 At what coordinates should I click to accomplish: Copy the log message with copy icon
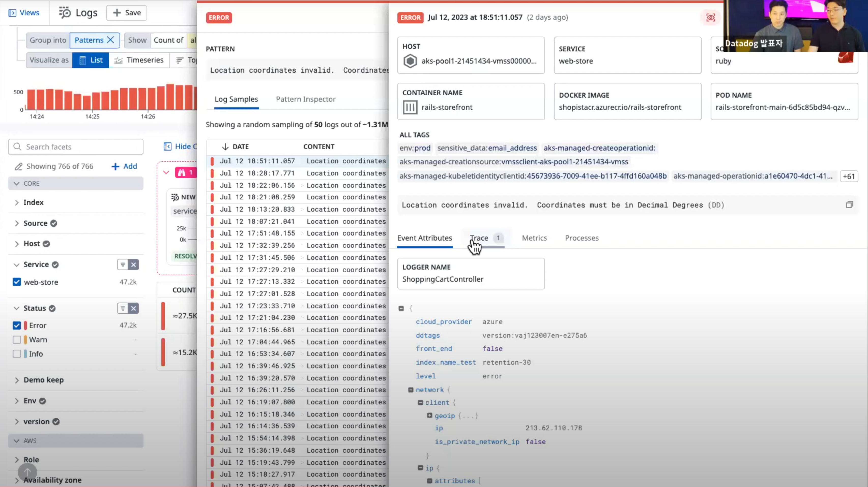[849, 205]
